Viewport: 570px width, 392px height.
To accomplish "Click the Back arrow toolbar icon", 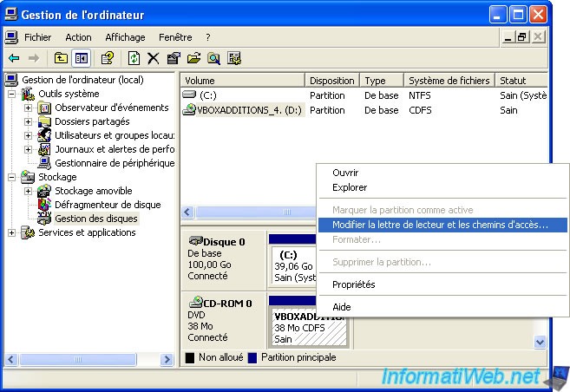I will [x=14, y=58].
